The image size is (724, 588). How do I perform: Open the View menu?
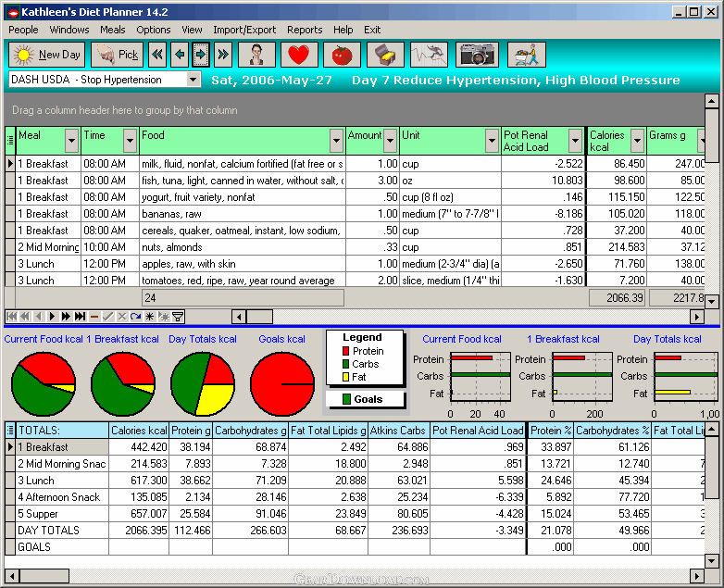click(x=192, y=30)
